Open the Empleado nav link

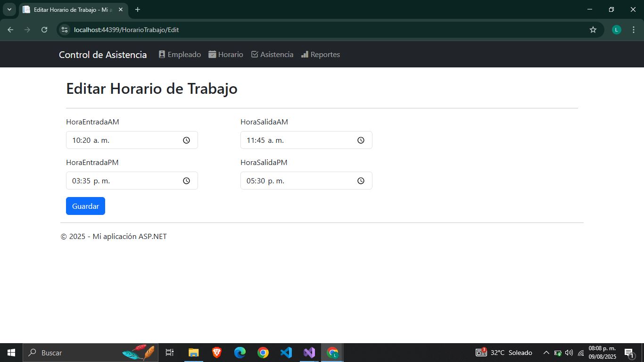tap(180, 55)
